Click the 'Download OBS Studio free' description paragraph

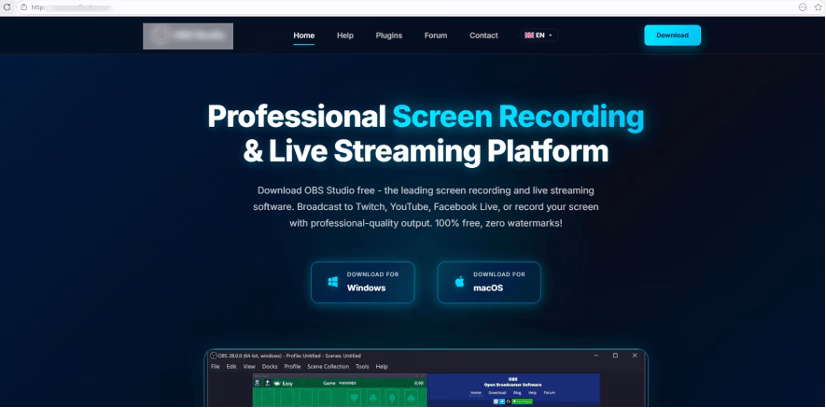point(426,206)
